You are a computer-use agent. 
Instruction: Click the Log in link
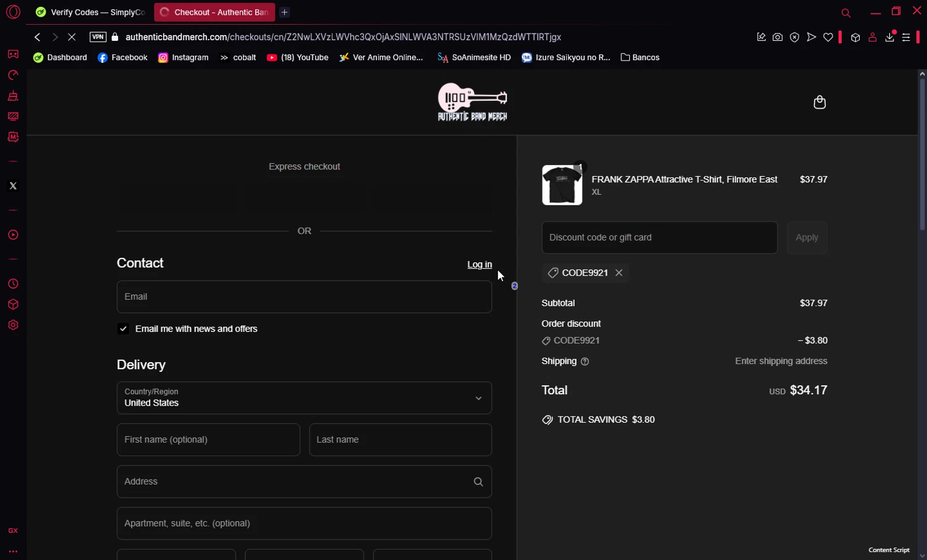pyautogui.click(x=480, y=265)
